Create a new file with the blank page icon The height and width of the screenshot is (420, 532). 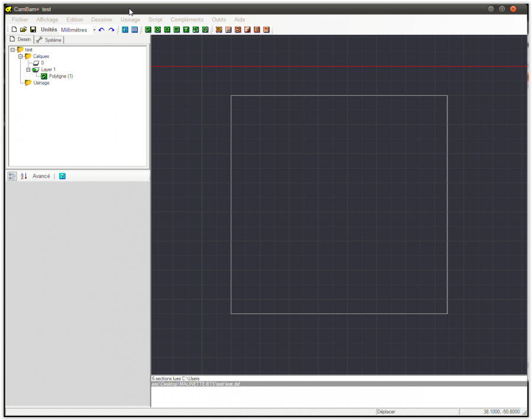click(14, 30)
